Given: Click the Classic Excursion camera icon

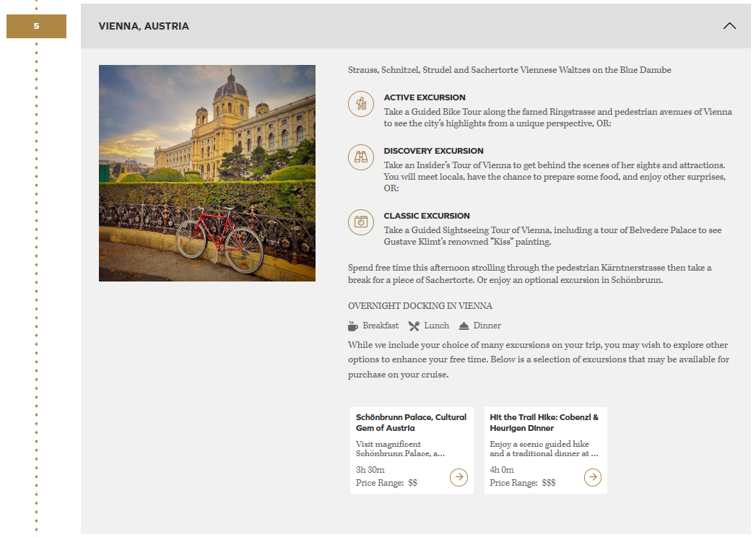Looking at the screenshot, I should click(360, 222).
